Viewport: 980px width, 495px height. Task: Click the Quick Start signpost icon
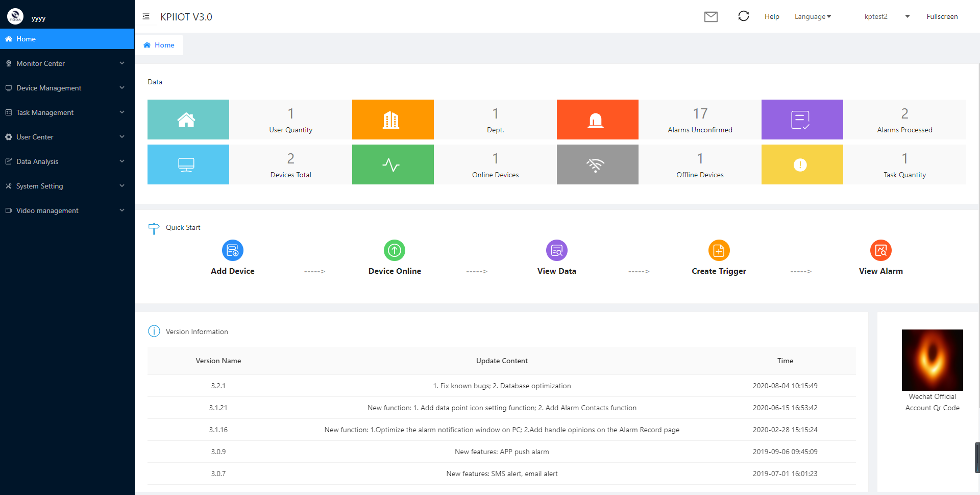154,228
